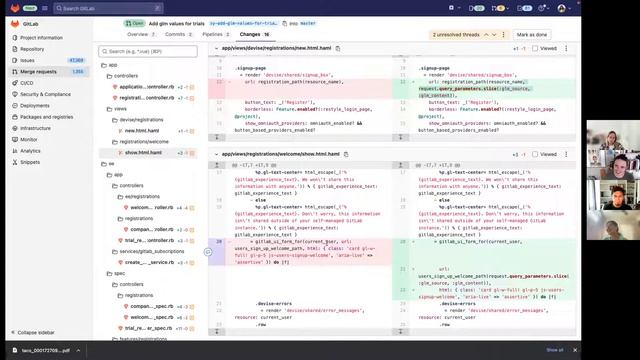Image resolution: width=640 pixels, height=360 pixels.
Task: Open merge requests icon in top bar
Action: pyautogui.click(x=499, y=8)
